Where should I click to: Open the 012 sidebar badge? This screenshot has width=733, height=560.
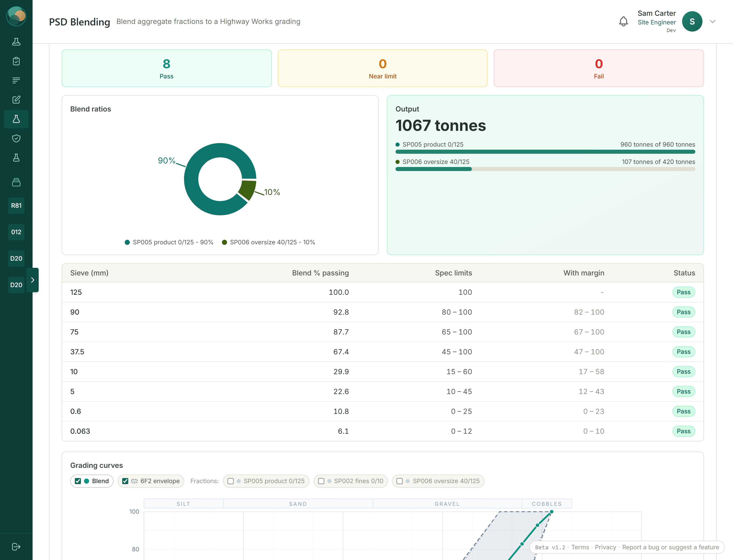coord(16,232)
